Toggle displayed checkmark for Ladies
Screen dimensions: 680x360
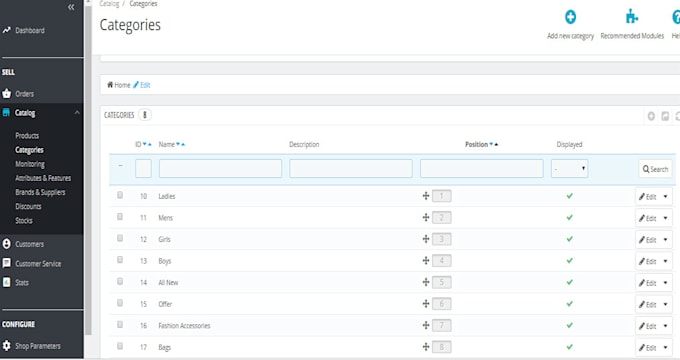click(569, 196)
